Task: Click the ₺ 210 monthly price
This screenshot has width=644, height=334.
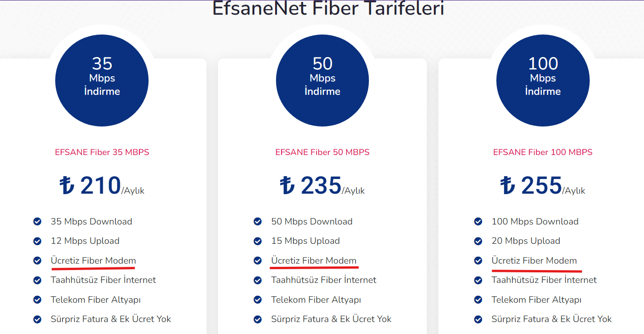Action: coord(102,185)
